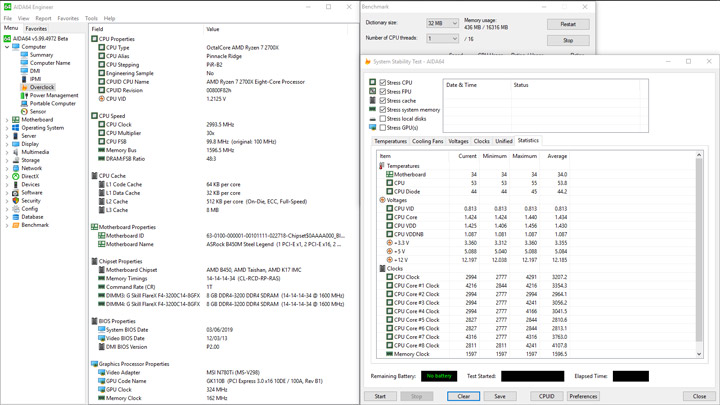The height and width of the screenshot is (405, 720).
Task: Uncheck Stress system memory checkbox
Action: (382, 110)
